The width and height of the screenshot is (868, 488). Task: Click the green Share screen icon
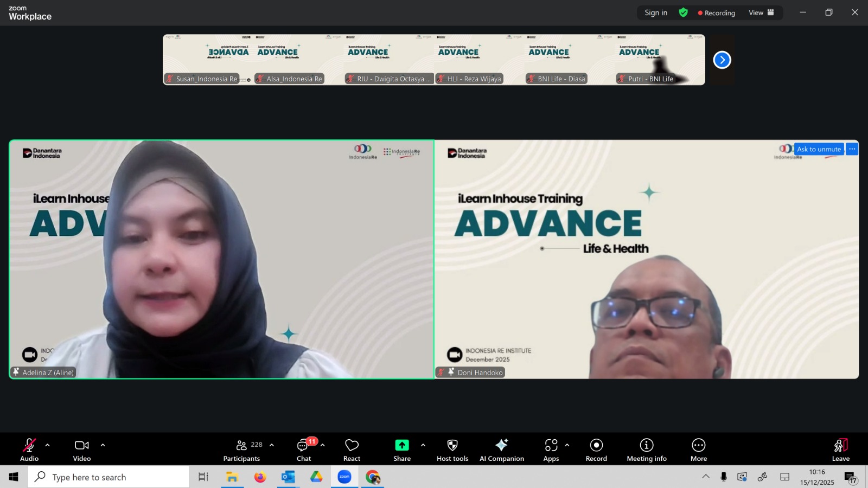tap(401, 445)
